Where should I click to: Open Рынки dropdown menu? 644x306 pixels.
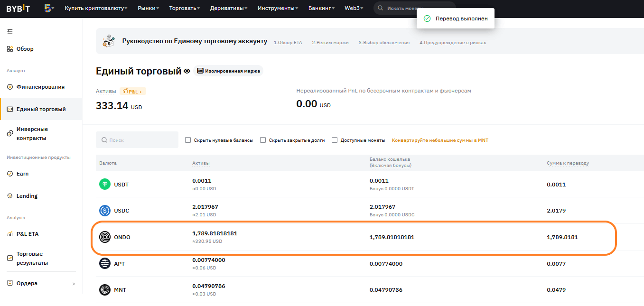(x=148, y=8)
